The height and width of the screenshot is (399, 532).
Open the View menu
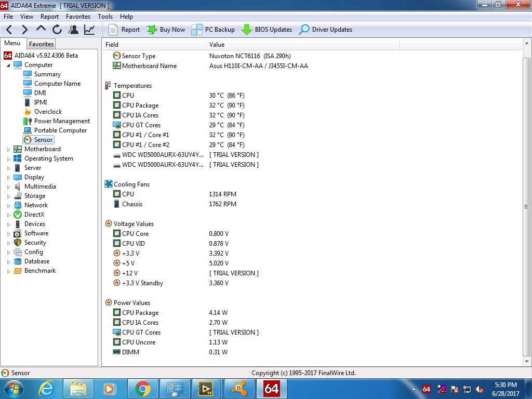coord(26,16)
